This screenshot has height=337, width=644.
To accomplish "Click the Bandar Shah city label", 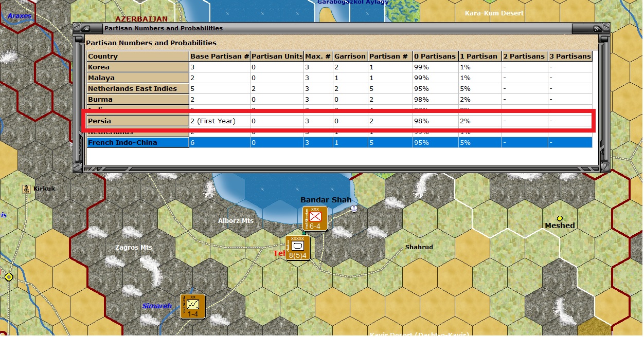I will tap(326, 200).
